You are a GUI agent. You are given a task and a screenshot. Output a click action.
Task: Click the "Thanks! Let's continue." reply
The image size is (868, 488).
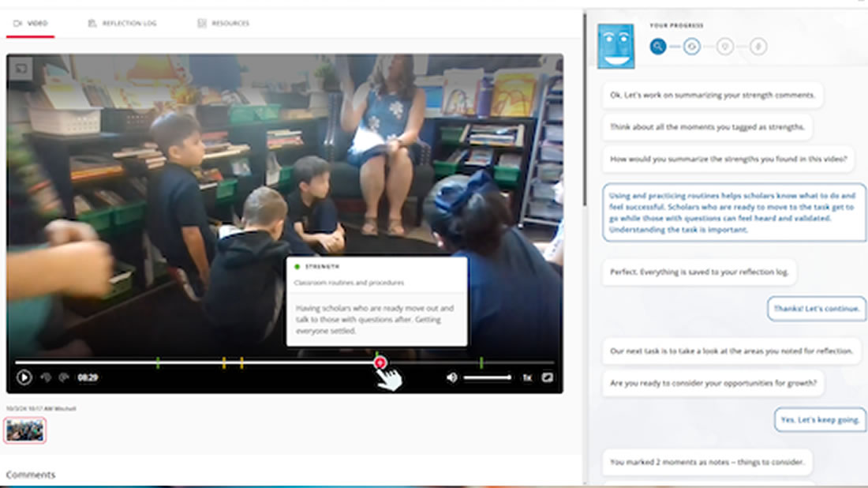click(817, 309)
